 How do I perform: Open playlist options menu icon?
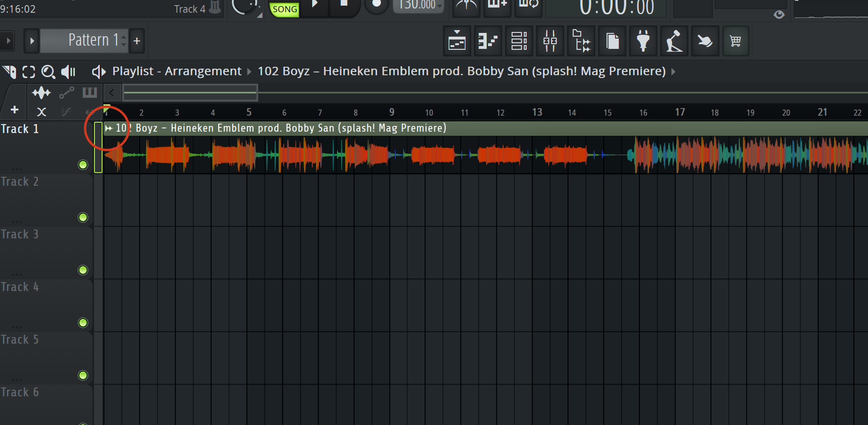tap(9, 71)
